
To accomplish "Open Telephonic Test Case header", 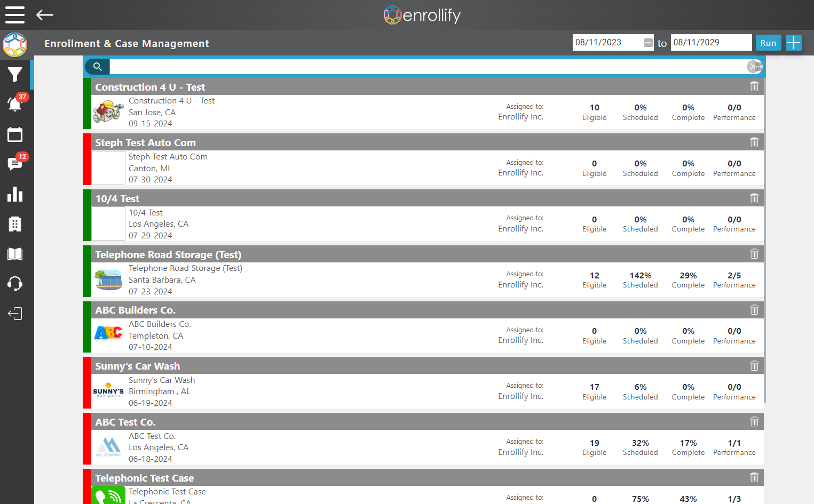I will click(428, 477).
